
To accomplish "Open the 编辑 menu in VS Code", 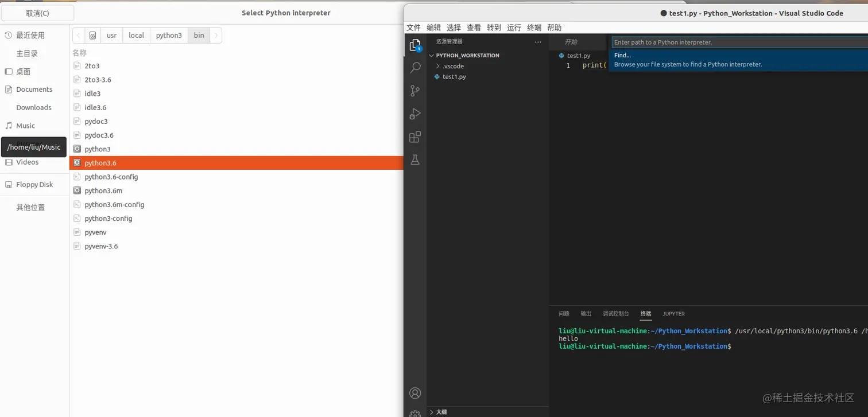I will click(x=434, y=28).
